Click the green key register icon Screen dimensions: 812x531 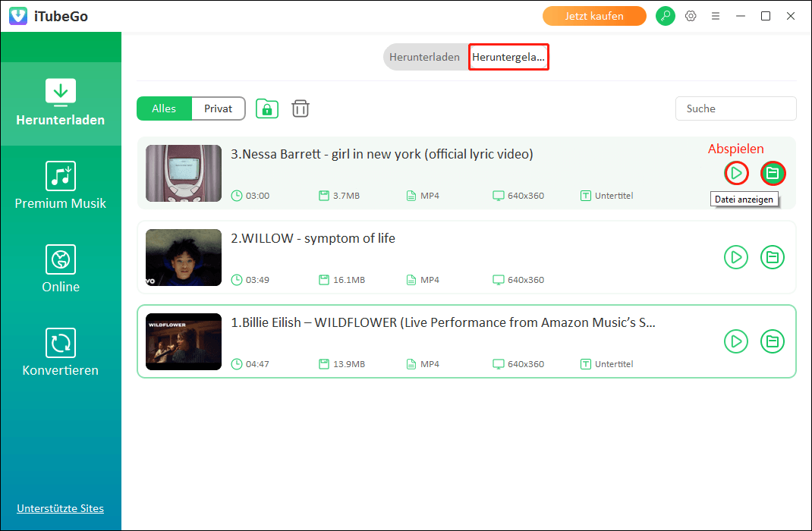666,16
